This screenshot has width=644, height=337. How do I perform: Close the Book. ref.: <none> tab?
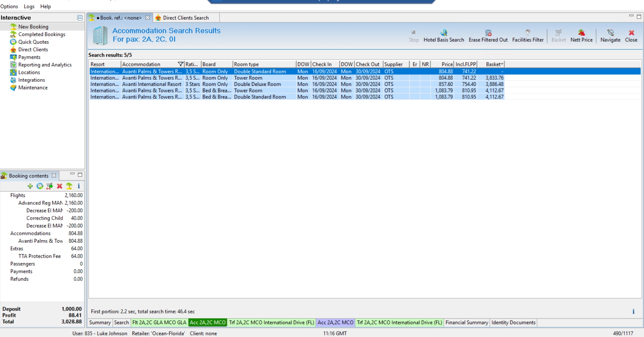(x=147, y=18)
